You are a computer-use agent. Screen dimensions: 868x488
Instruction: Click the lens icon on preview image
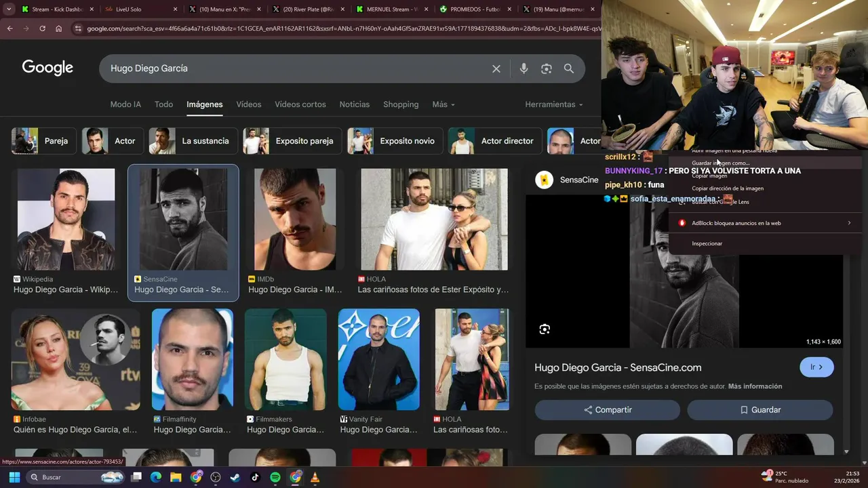545,329
